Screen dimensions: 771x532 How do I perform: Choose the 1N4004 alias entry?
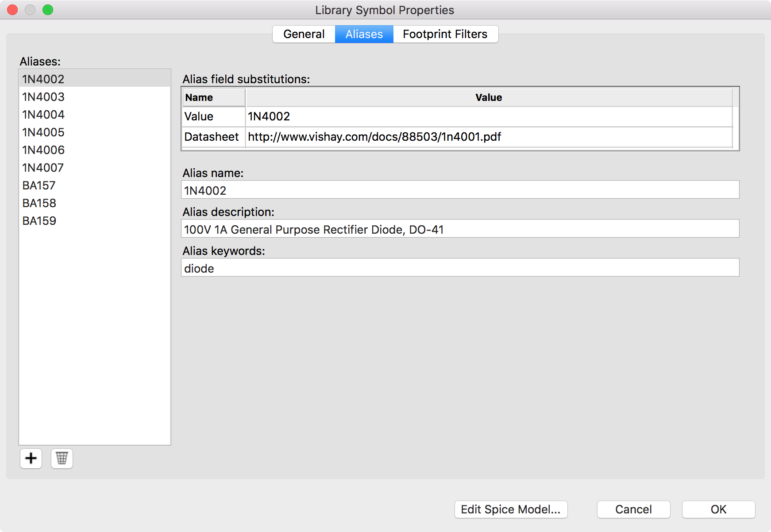(43, 115)
